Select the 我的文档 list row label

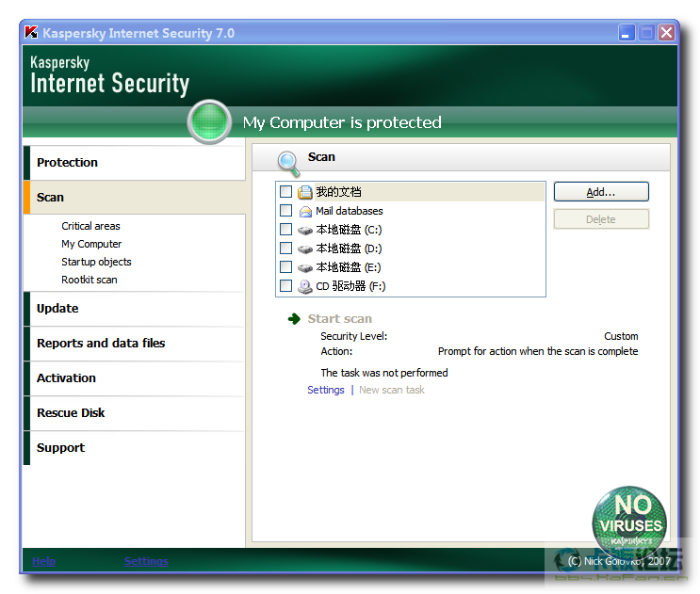338,192
